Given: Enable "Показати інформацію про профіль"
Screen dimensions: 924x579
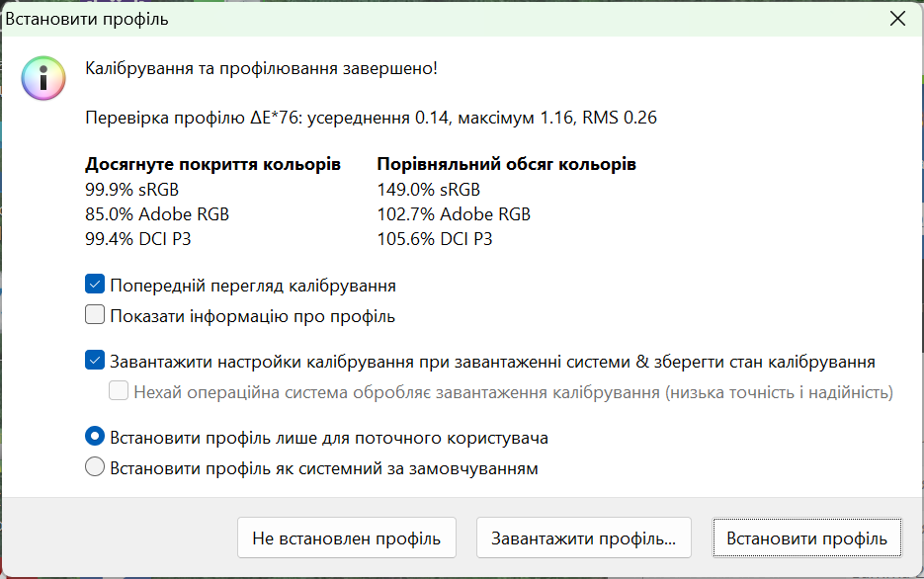Looking at the screenshot, I should pyautogui.click(x=95, y=313).
